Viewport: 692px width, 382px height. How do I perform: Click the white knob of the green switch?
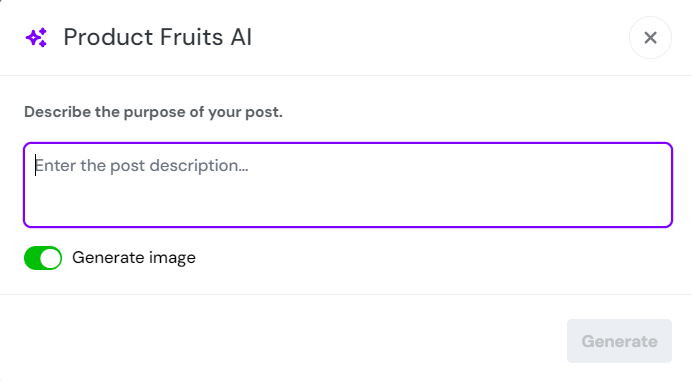click(51, 258)
